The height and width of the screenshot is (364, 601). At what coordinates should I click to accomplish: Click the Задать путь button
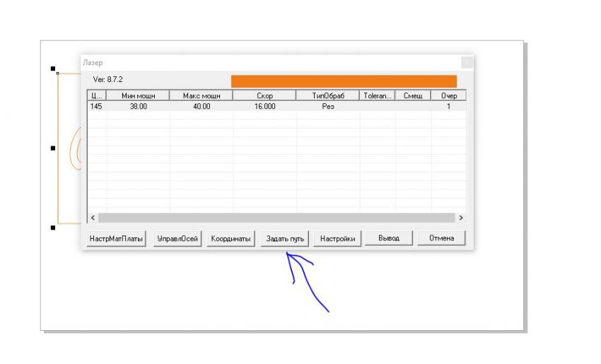pyautogui.click(x=284, y=239)
